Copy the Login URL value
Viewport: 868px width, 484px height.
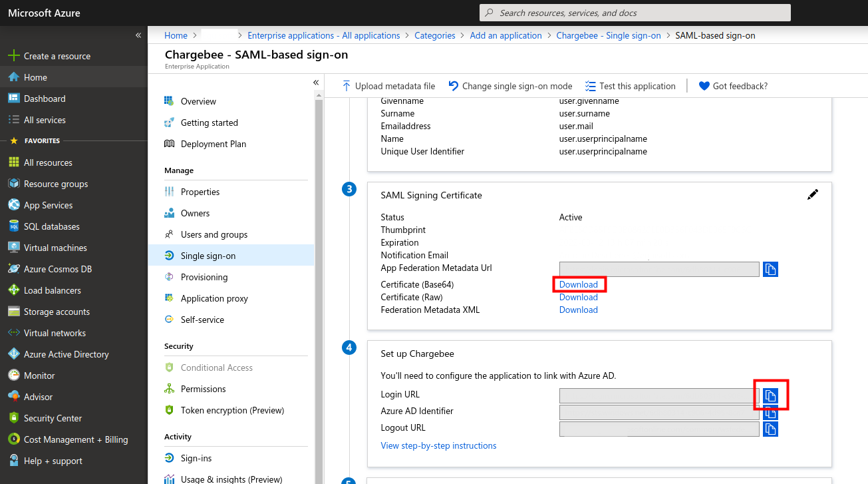click(x=770, y=395)
